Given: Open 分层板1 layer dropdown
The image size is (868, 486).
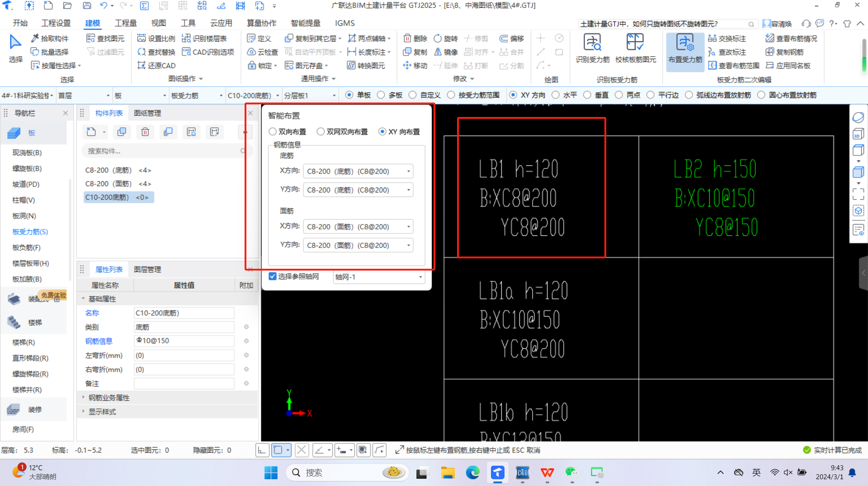Looking at the screenshot, I should pos(310,95).
